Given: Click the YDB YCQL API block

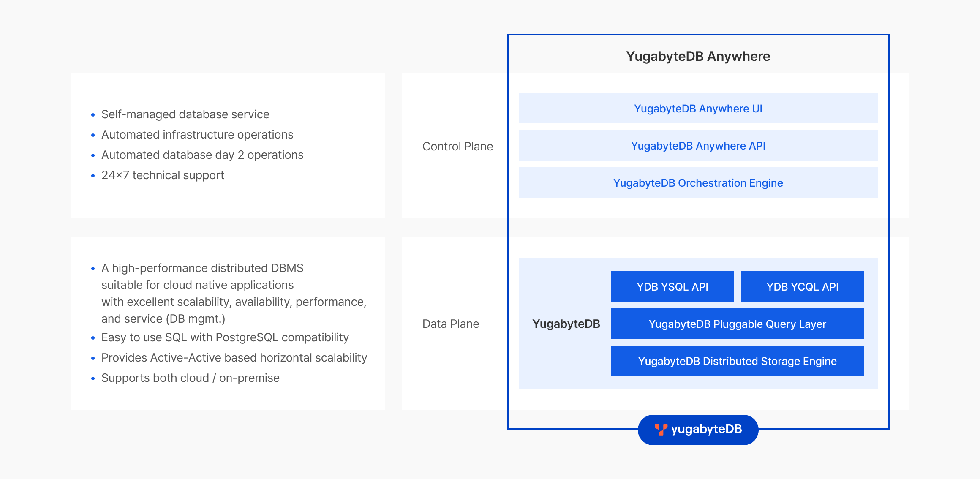Looking at the screenshot, I should pyautogui.click(x=802, y=287).
